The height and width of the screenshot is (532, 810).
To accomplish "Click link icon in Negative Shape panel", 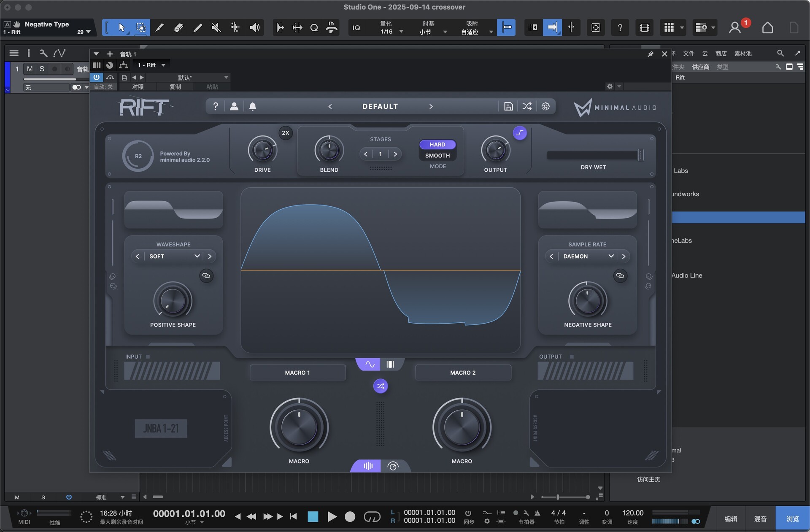I will coord(620,275).
